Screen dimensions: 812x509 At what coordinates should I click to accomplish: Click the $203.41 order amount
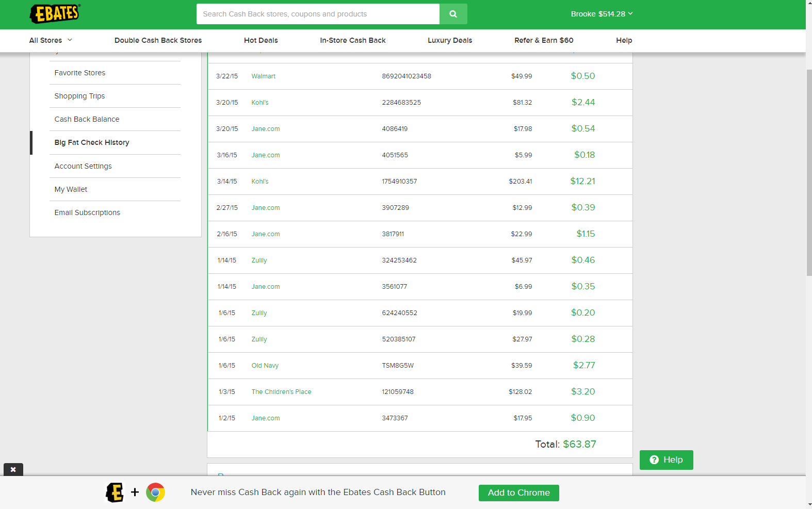click(520, 182)
